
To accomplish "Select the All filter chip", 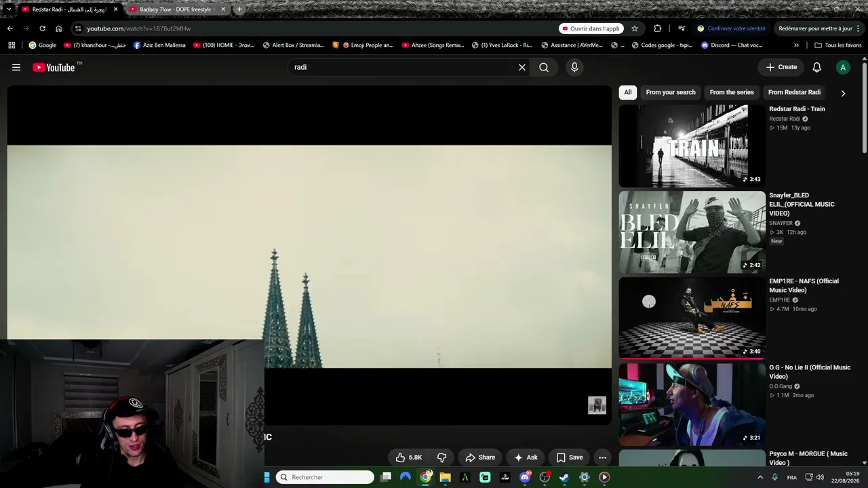I will tap(628, 92).
